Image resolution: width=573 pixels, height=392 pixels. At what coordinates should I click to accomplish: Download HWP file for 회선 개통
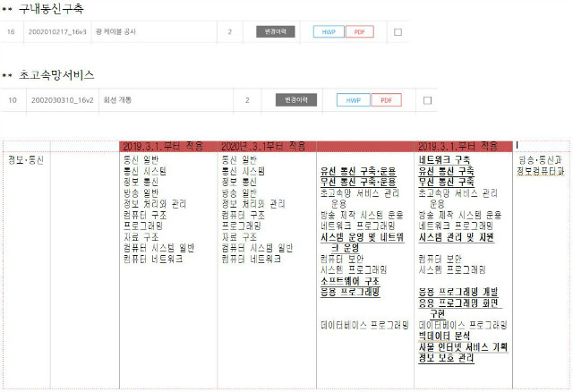(x=353, y=100)
